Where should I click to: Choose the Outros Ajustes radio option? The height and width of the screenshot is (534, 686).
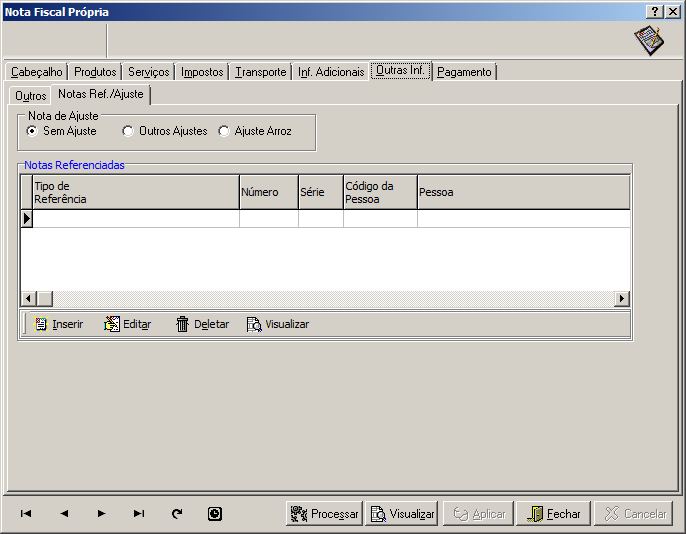pyautogui.click(x=127, y=131)
